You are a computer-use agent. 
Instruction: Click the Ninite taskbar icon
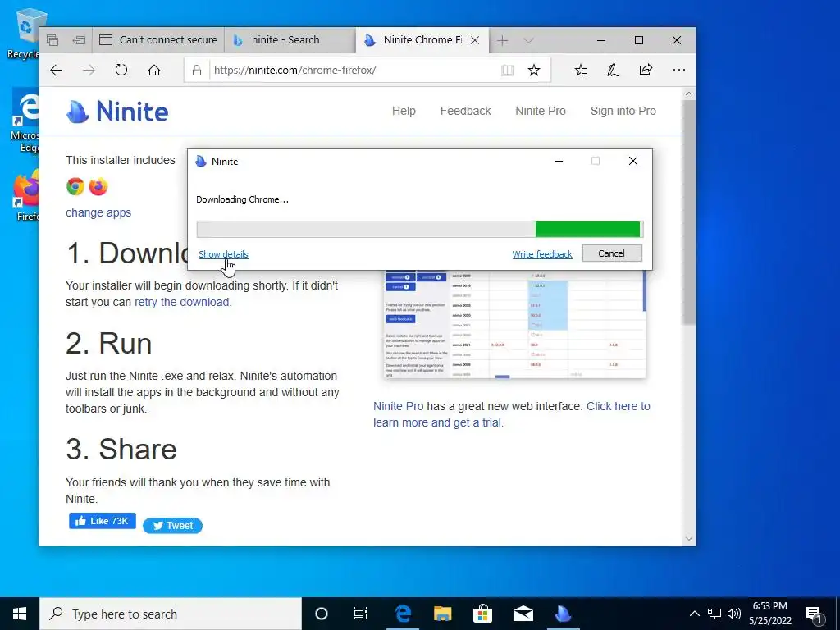(x=563, y=614)
